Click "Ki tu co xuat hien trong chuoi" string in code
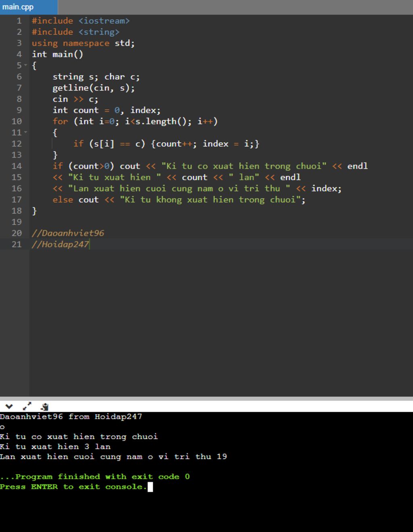Image resolution: width=413 pixels, height=532 pixels. point(244,166)
